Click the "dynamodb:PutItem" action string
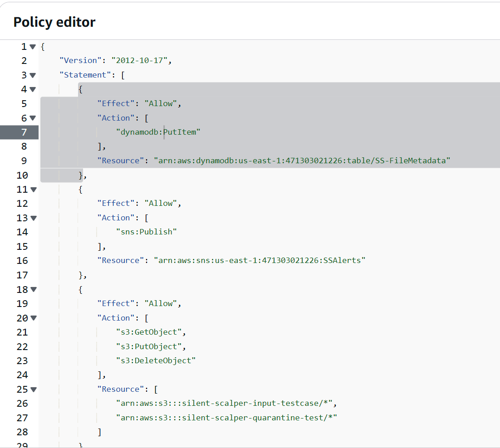 pos(158,132)
